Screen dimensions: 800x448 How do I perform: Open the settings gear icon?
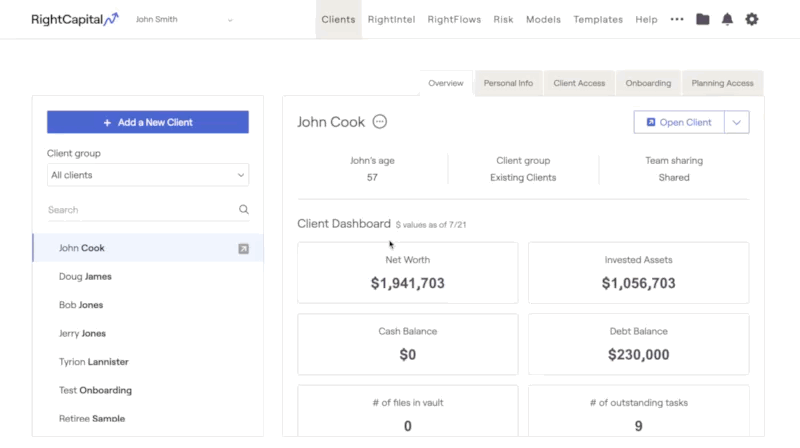coord(752,19)
